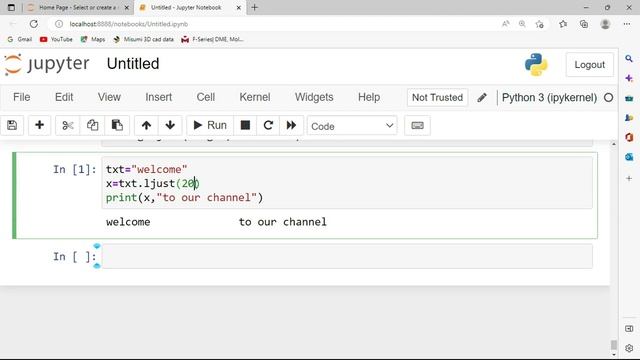Click the code line txt="welcome"
640x360 pixels.
point(147,169)
